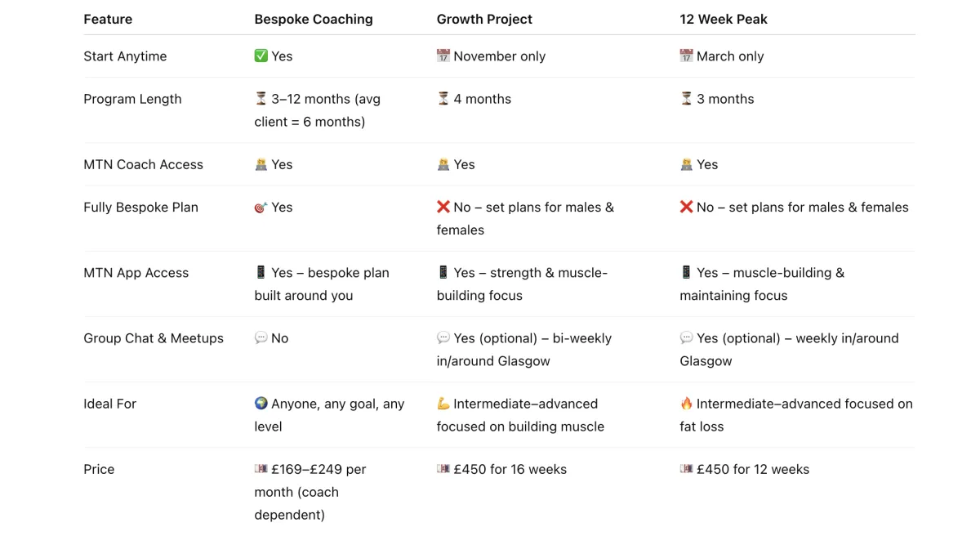Click the fire icon in the Ideal For row
980x545 pixels.
pos(686,404)
